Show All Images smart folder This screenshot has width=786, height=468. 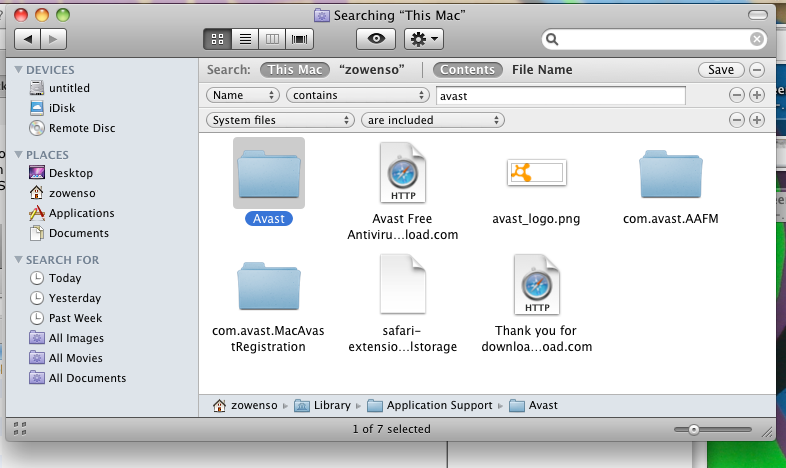(67, 338)
